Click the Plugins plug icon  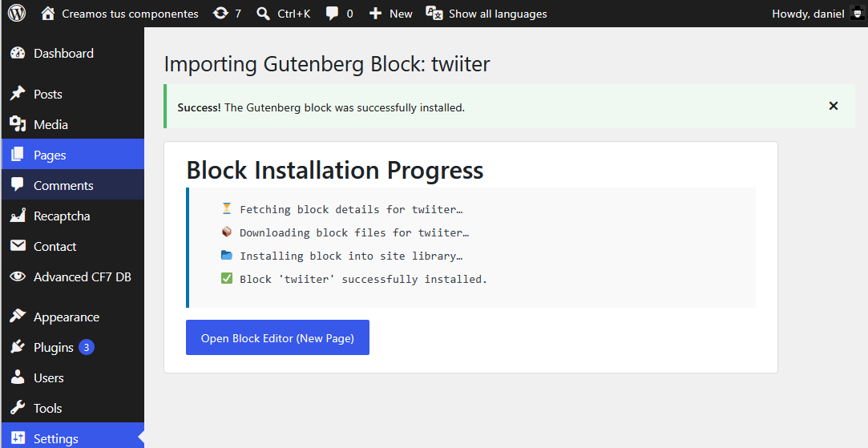18,347
